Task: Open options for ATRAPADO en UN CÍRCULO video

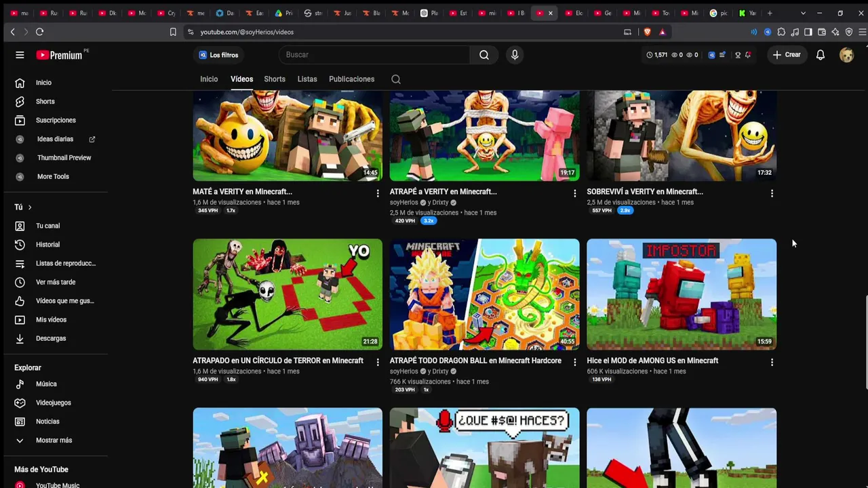Action: pyautogui.click(x=378, y=363)
